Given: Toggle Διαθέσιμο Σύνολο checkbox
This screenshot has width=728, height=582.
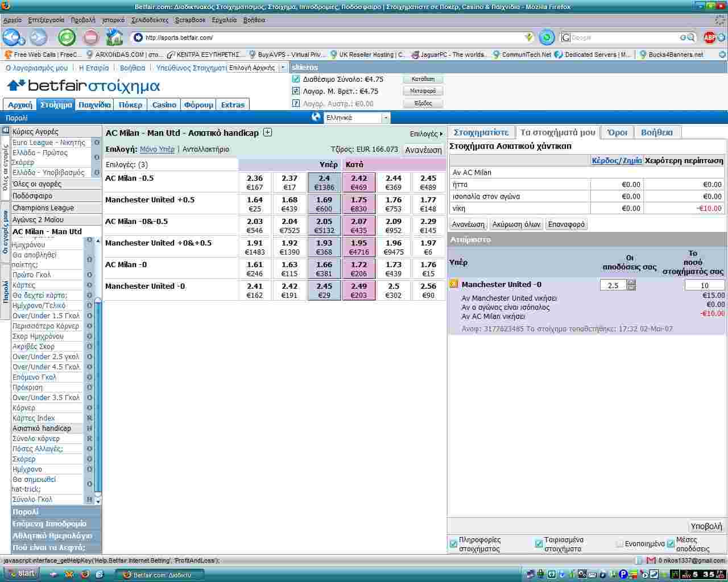Looking at the screenshot, I should (x=296, y=79).
